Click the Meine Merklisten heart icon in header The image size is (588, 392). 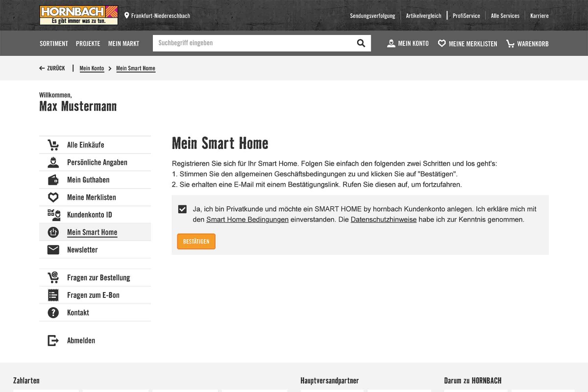click(x=442, y=43)
